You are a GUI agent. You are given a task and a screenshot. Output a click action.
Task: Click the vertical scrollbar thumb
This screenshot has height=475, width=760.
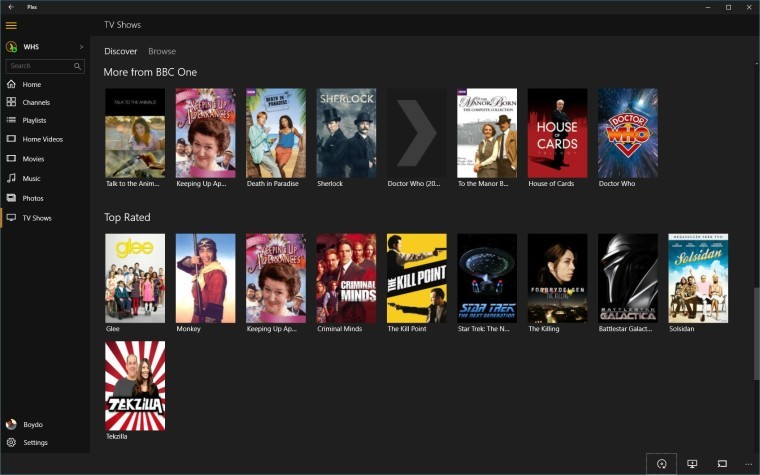coord(756,334)
